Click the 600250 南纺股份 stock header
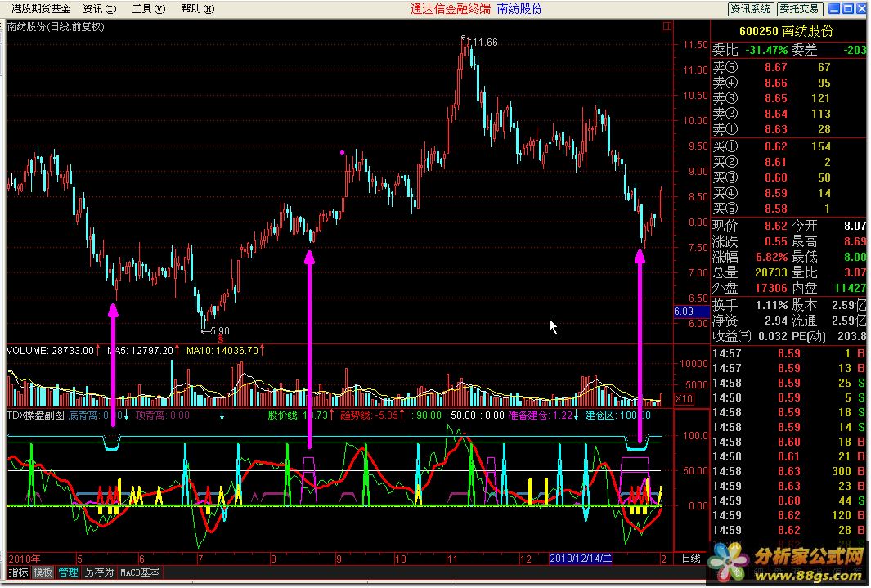 tap(787, 31)
